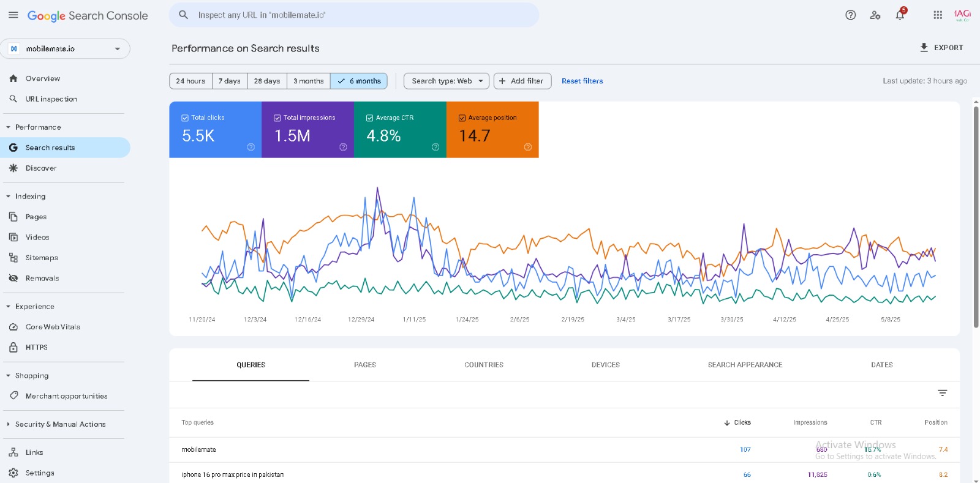
Task: Toggle the Total impressions checkbox
Action: pos(277,118)
